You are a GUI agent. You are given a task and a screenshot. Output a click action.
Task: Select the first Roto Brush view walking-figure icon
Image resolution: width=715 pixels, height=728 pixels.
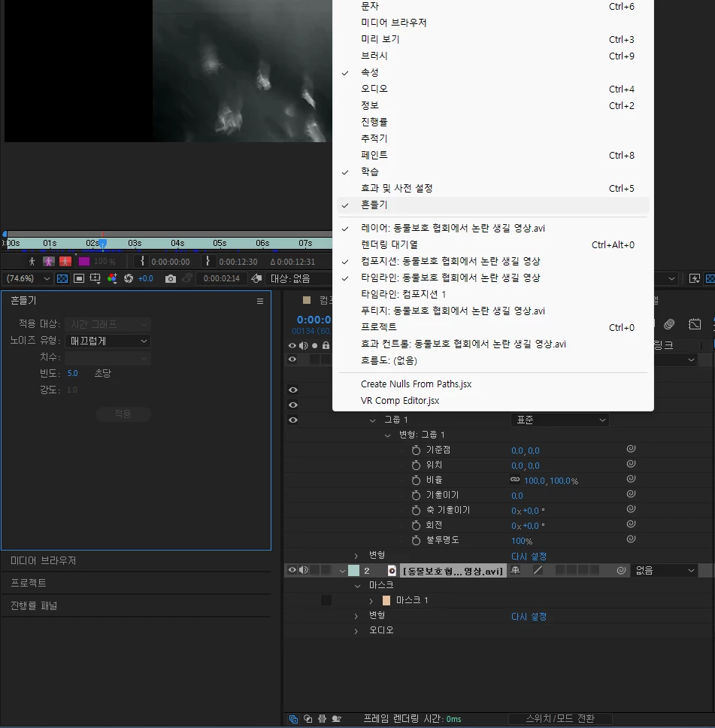[x=32, y=262]
